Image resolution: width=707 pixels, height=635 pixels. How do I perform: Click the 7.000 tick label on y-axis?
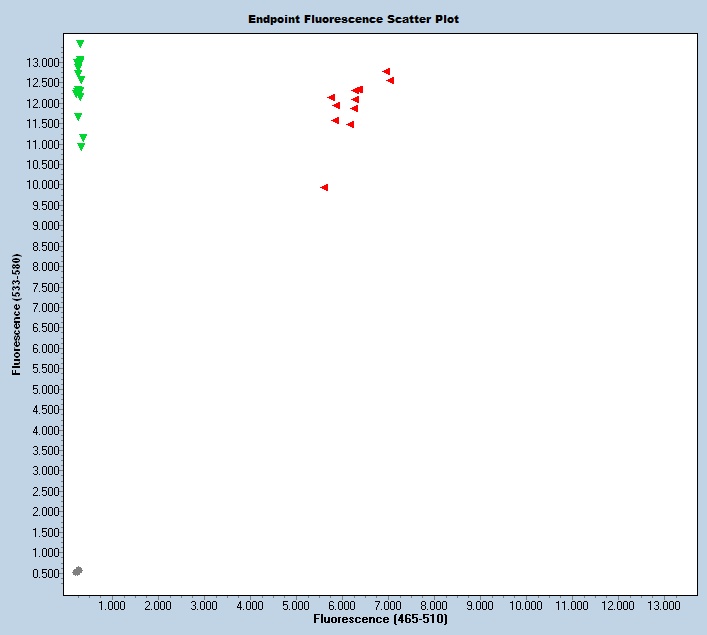45,307
